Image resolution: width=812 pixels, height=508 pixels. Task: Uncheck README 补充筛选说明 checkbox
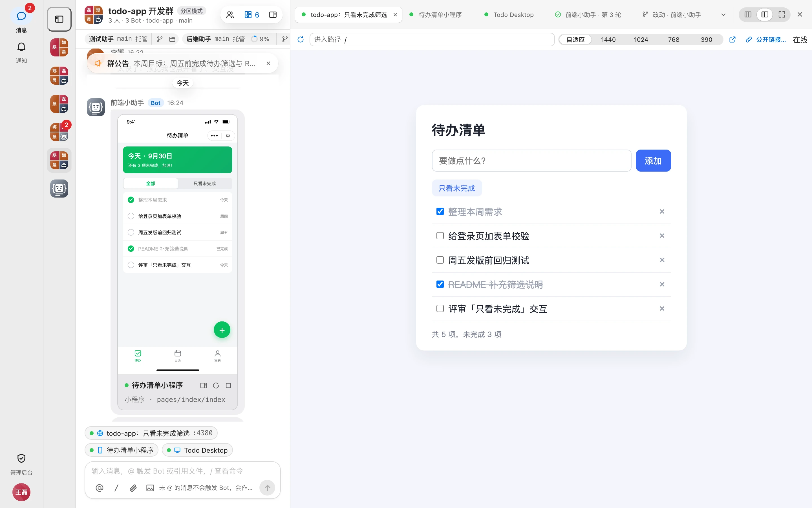tap(440, 284)
